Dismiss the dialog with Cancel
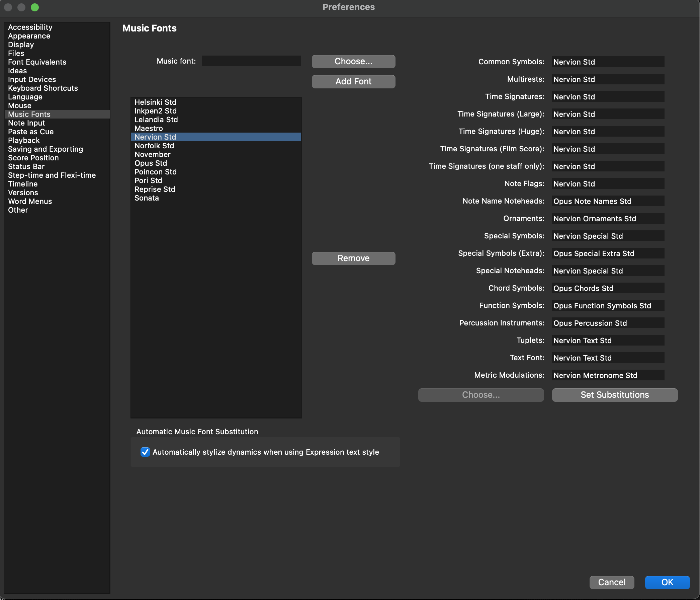Image resolution: width=700 pixels, height=600 pixels. coord(612,582)
